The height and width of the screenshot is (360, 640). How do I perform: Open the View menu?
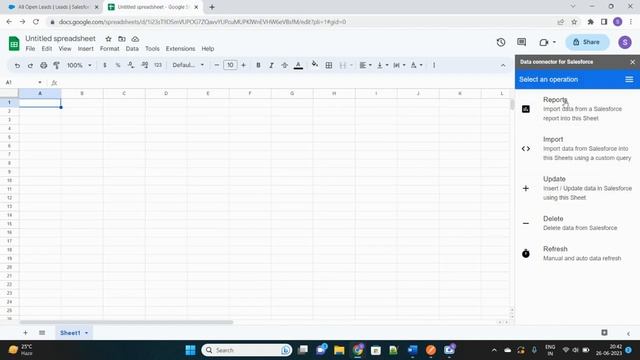click(64, 49)
